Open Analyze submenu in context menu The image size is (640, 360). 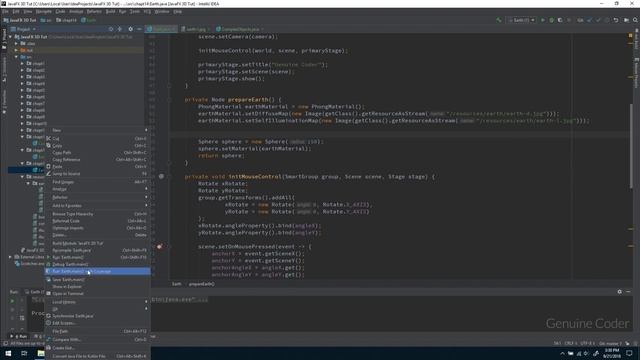[98, 189]
